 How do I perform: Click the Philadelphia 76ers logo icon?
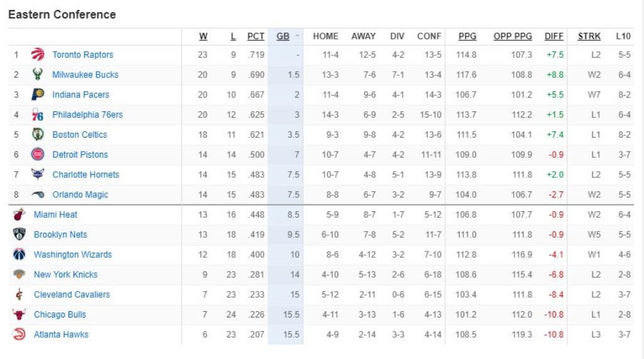[38, 115]
